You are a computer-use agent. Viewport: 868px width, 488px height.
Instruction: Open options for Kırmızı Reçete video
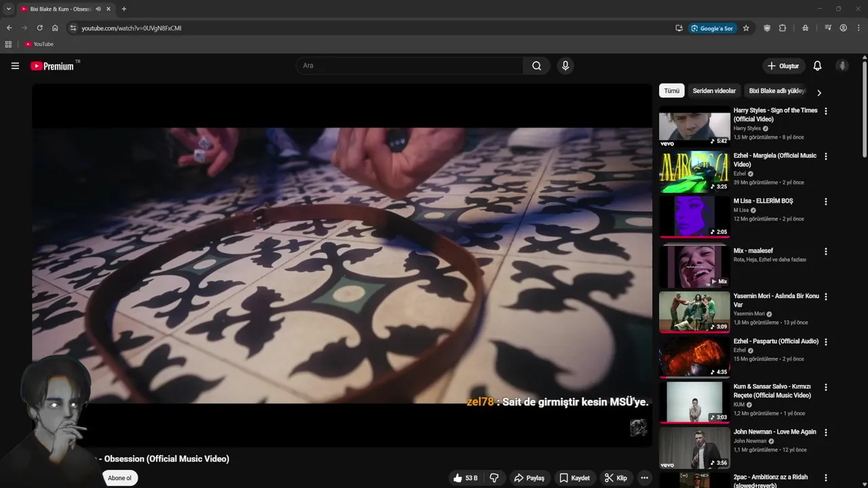[x=825, y=387]
